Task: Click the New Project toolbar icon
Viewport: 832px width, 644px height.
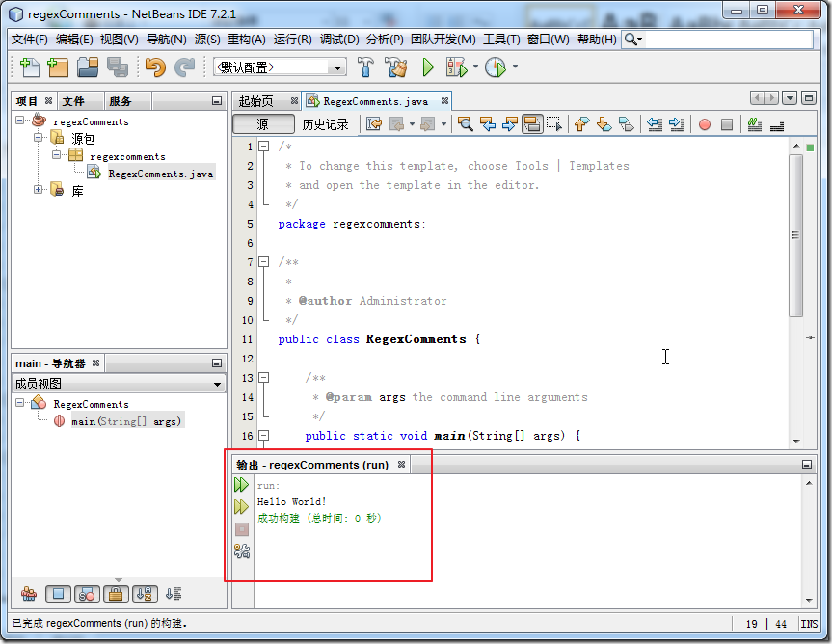Action: click(x=58, y=67)
